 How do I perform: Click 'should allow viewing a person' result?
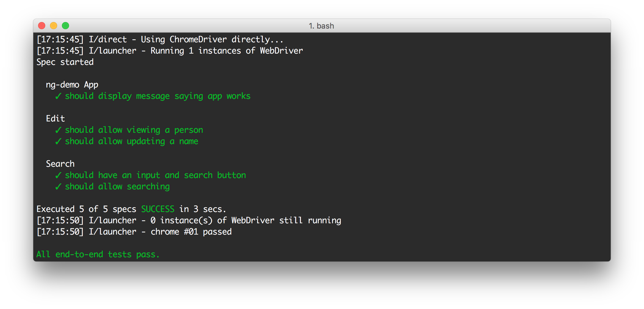coord(134,130)
